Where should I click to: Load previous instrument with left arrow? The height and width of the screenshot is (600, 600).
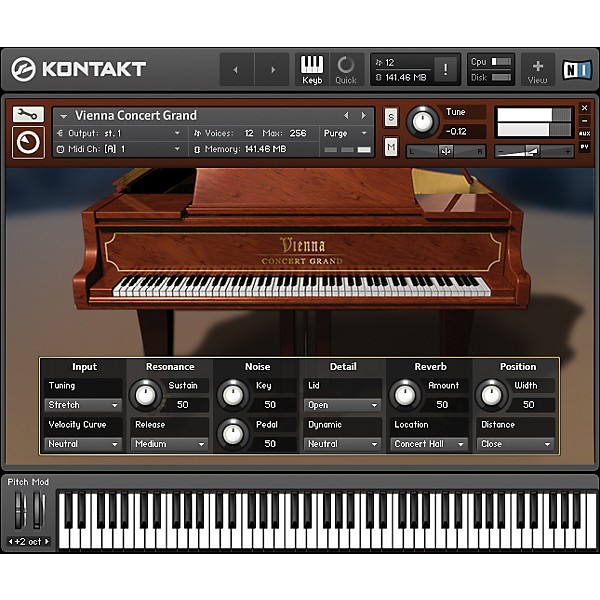point(346,115)
